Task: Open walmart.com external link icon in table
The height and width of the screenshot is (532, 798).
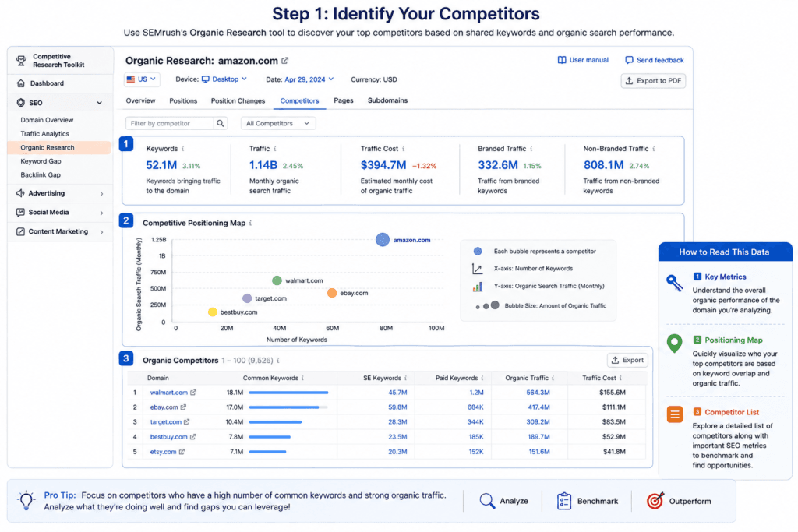Action: (193, 393)
